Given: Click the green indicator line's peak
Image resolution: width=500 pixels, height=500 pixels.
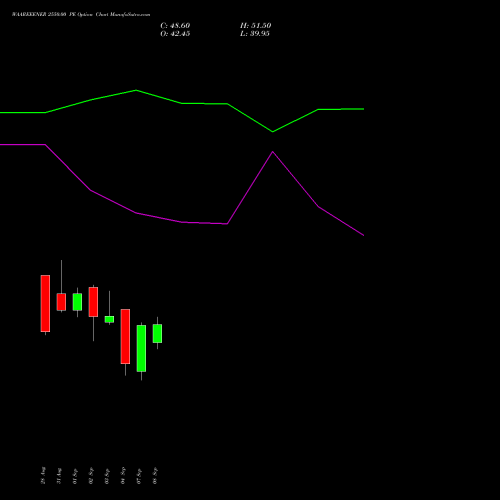Looking at the screenshot, I should (x=136, y=90).
